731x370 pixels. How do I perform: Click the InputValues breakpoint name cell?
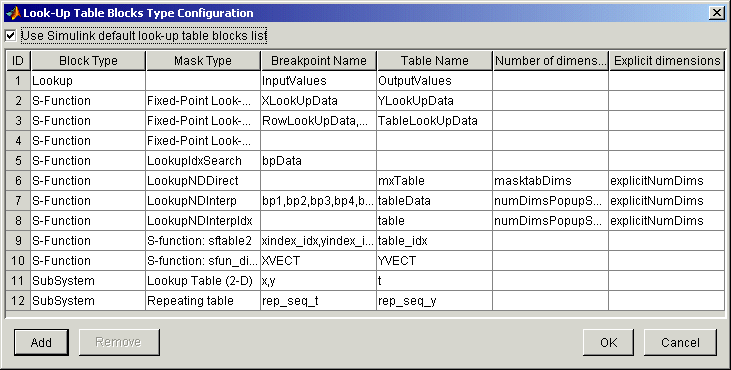319,81
